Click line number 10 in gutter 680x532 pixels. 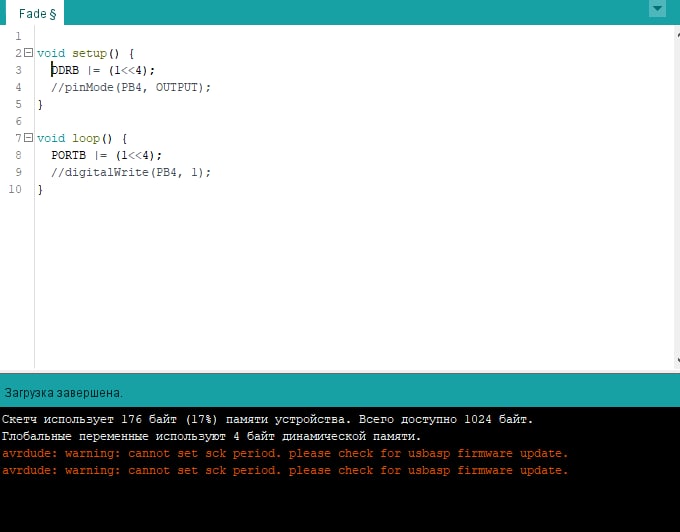pos(15,189)
